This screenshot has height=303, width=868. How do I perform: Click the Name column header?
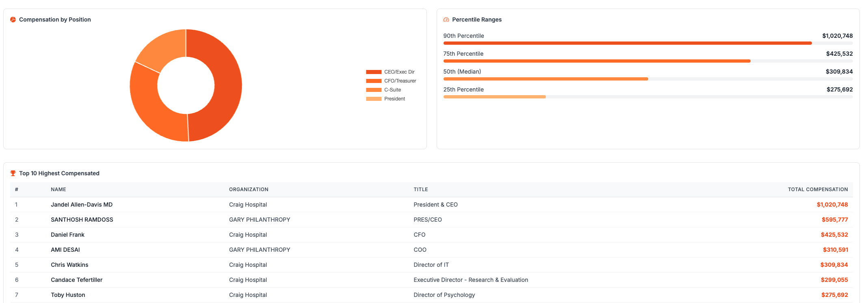[58, 190]
